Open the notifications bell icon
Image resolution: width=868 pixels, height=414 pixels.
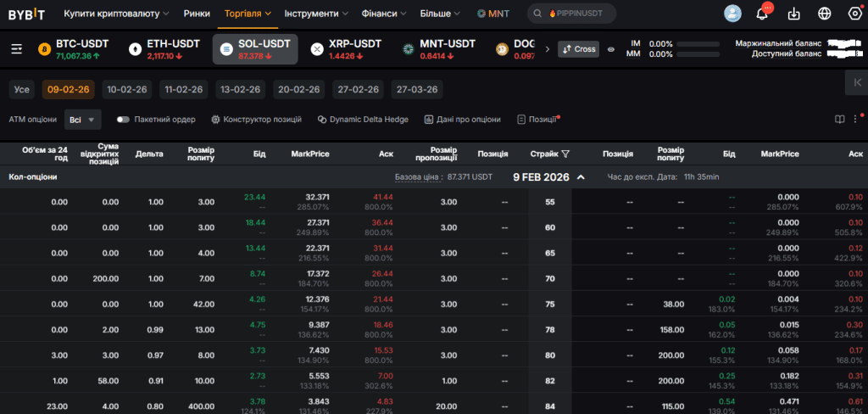pos(762,14)
